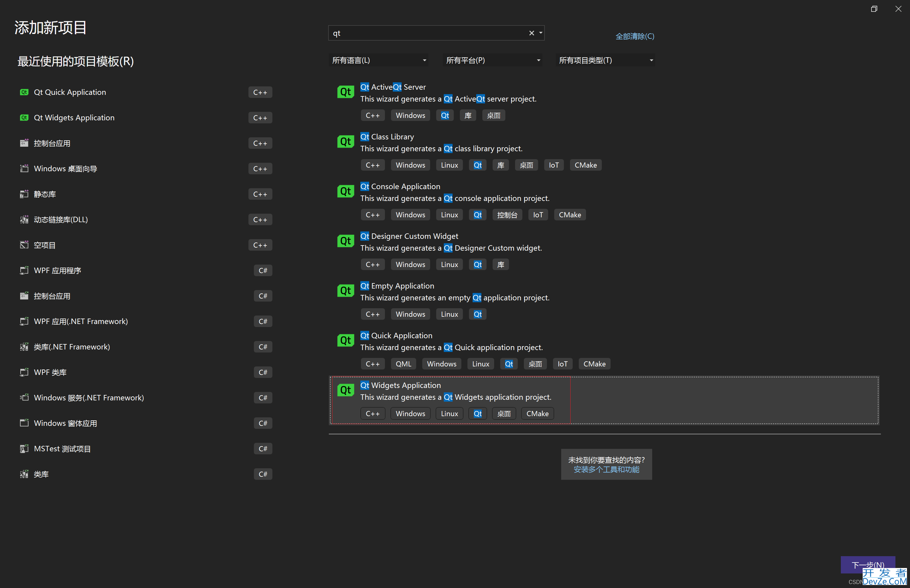Viewport: 910px width, 588px height.
Task: Click icon of 类库(.NET Framework) template
Action: pos(24,347)
